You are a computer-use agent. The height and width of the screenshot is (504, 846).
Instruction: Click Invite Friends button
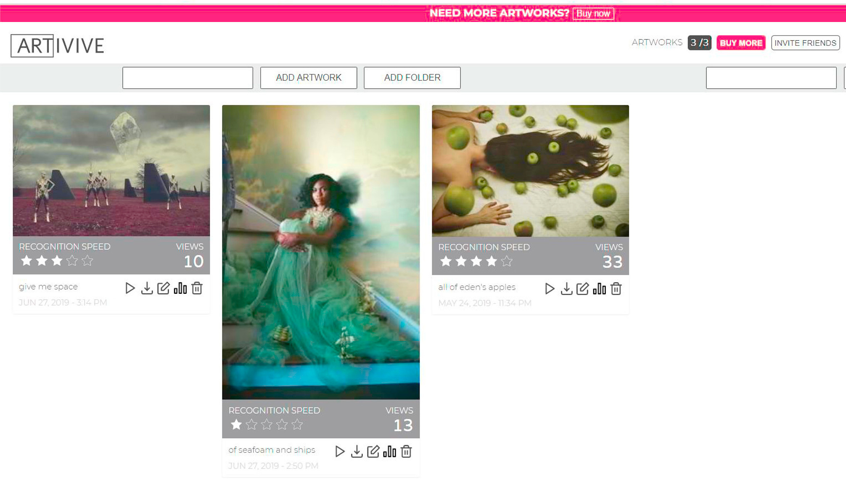(x=805, y=43)
